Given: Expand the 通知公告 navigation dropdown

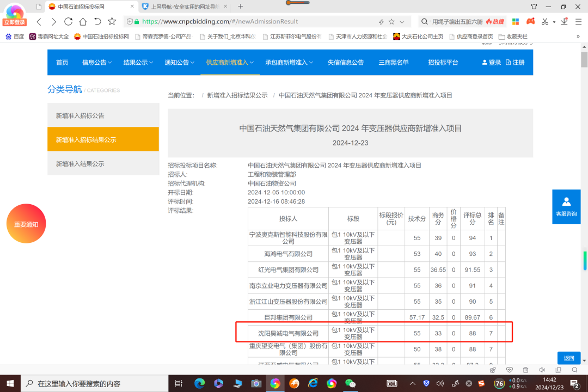Looking at the screenshot, I should tap(179, 63).
